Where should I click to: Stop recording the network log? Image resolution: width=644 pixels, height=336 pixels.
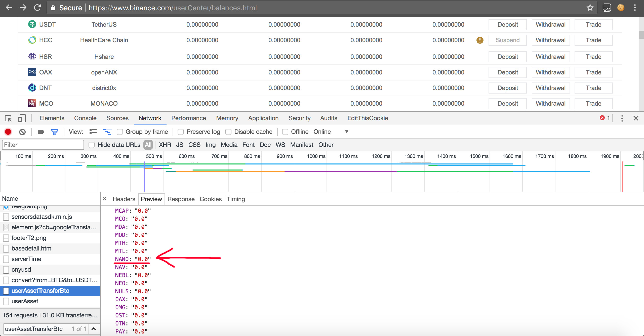coord(8,132)
